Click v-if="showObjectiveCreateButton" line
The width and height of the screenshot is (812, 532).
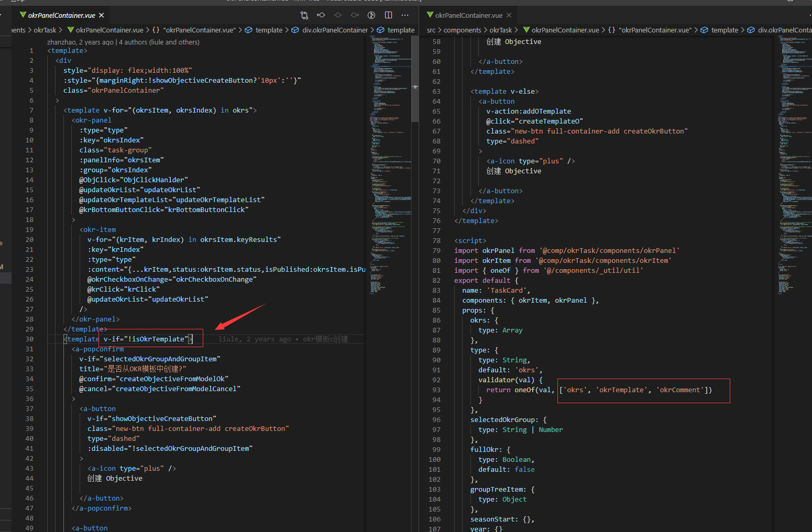pos(152,418)
